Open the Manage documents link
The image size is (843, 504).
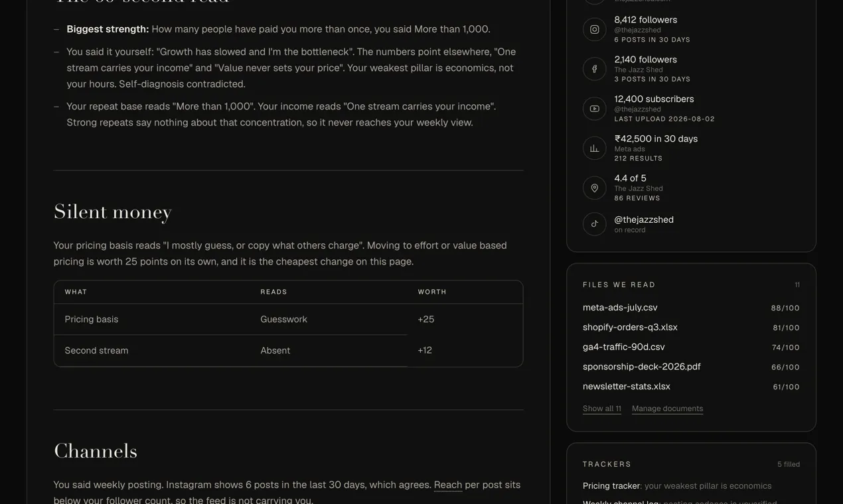(667, 409)
